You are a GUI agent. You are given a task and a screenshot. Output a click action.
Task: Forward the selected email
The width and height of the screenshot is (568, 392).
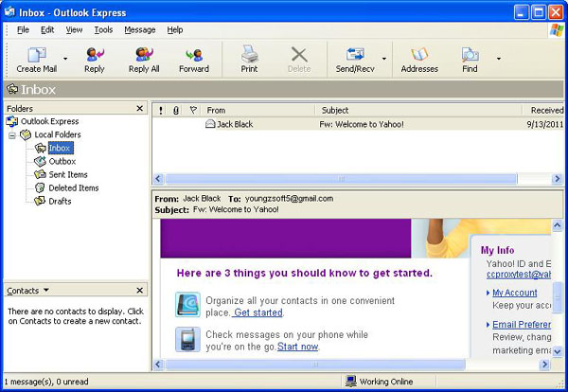click(x=194, y=60)
